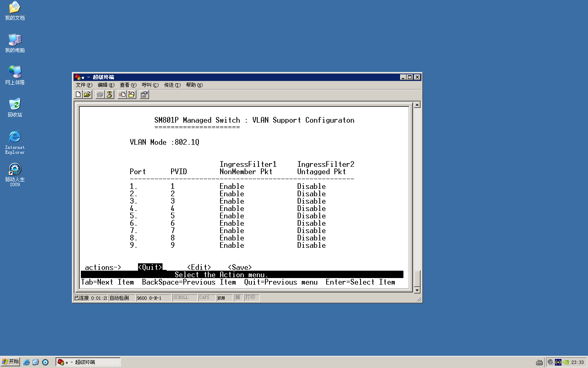Select 回收站 recycle bin icon

coord(15,108)
